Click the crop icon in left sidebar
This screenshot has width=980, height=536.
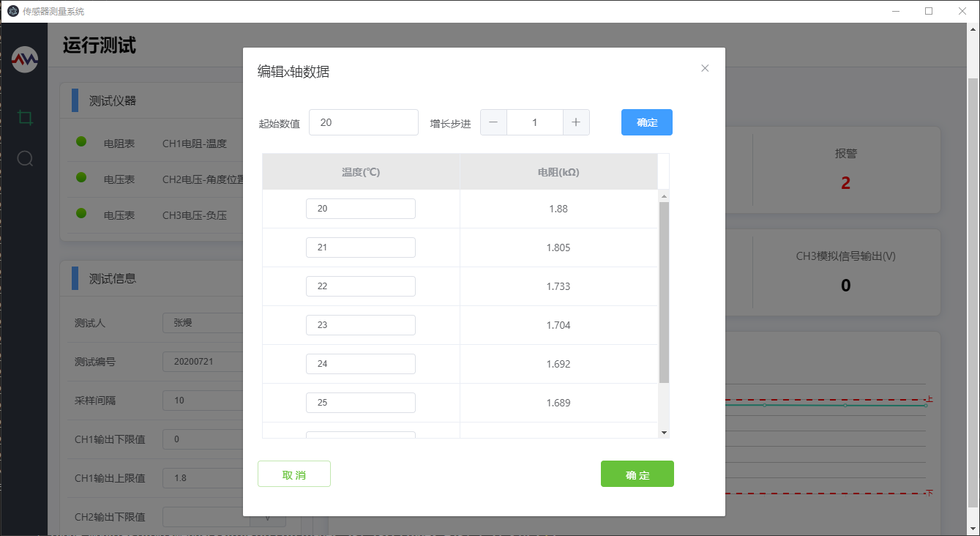click(x=26, y=117)
